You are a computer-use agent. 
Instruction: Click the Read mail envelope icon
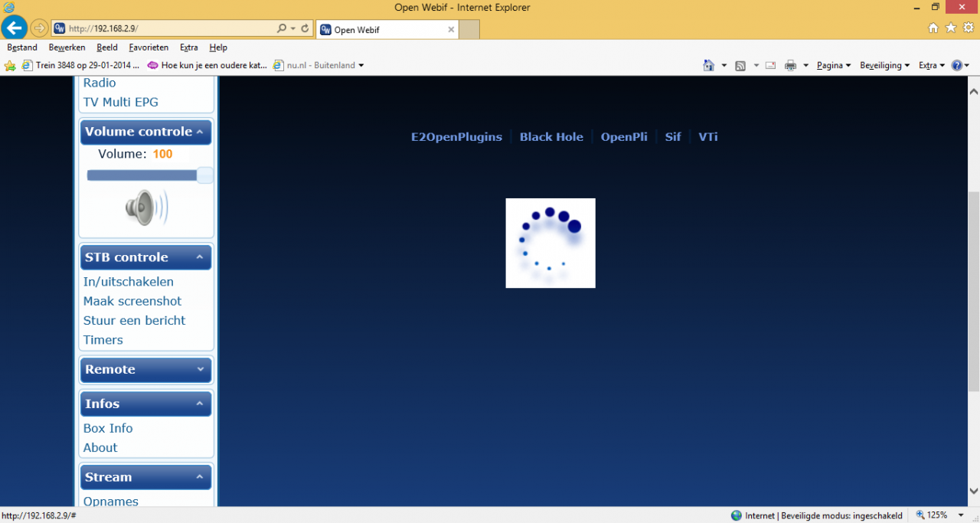[x=770, y=66]
